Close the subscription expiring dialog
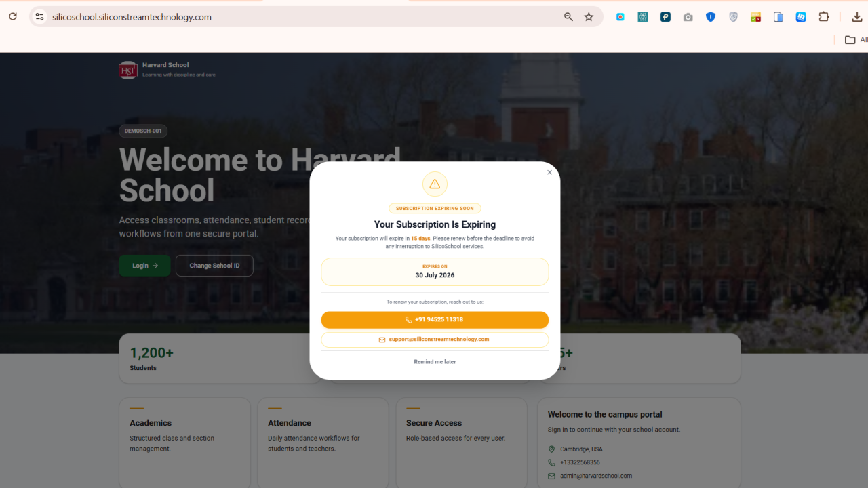 [549, 172]
